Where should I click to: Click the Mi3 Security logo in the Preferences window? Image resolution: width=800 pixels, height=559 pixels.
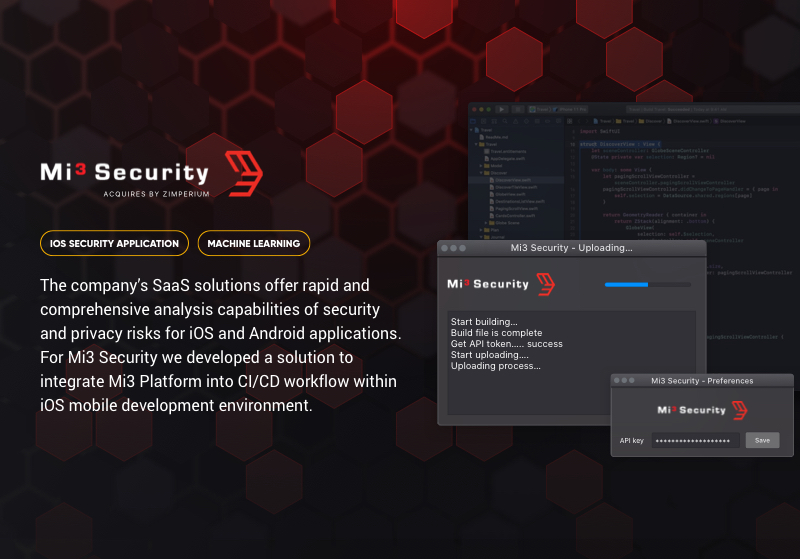tap(702, 410)
